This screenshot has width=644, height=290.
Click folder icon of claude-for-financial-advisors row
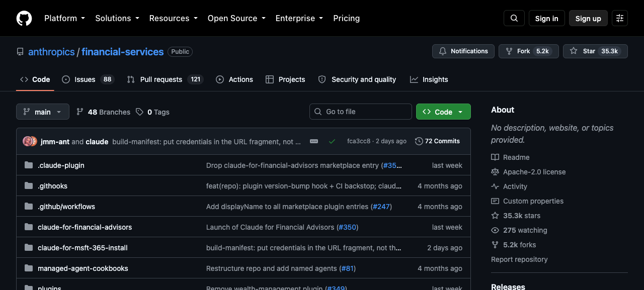coord(29,227)
